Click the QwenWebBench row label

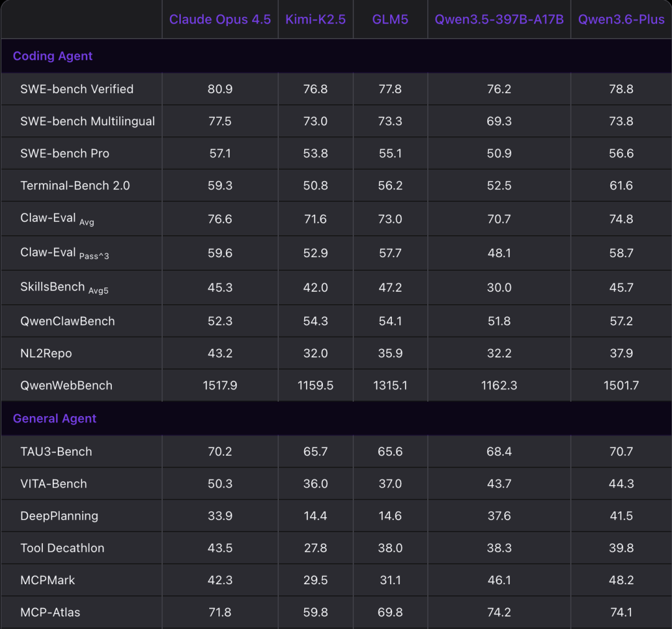pos(67,386)
